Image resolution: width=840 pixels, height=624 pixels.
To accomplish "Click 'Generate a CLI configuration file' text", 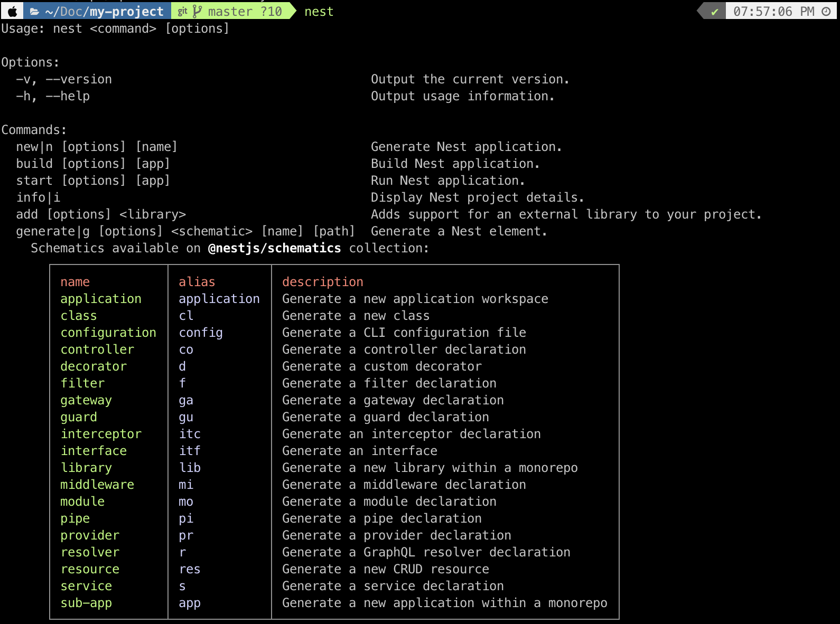I will click(404, 333).
